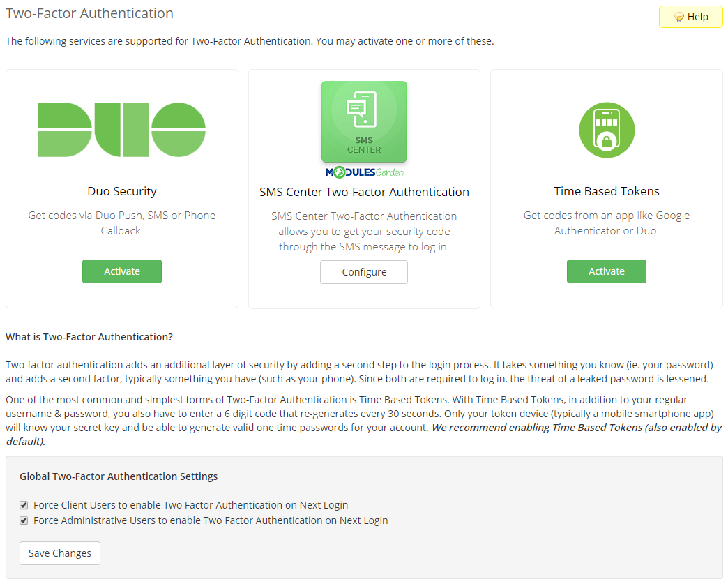Configure SMS Center Two-Factor Authentication

point(364,272)
